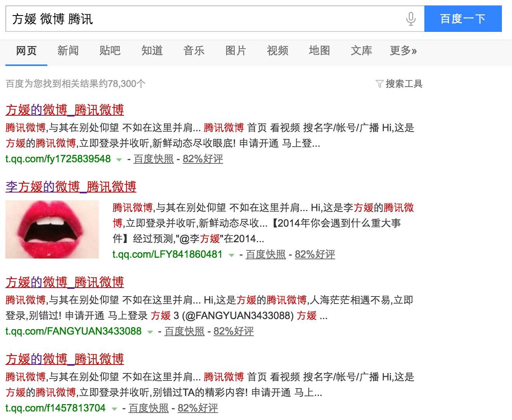Click 82%好评 for the fy1725839548 result
Viewport: 512px width, 420px height.
click(x=203, y=159)
